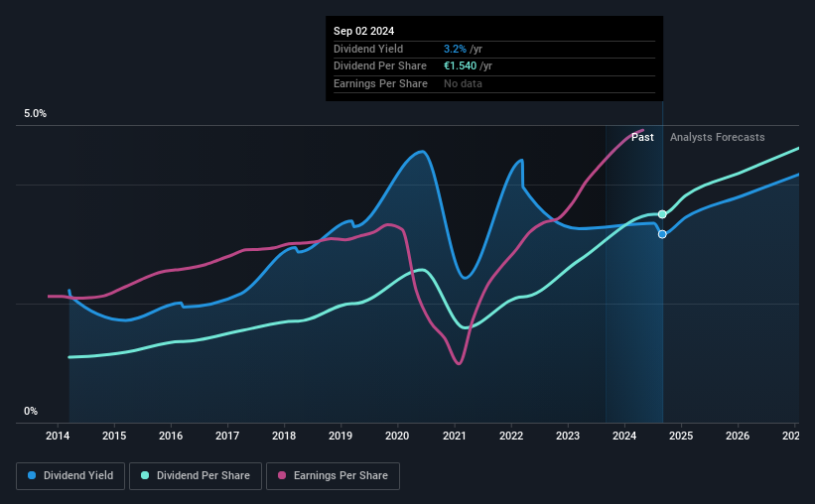Click the pink Earnings Per Share legend dot
Screen dimensions: 815x504
282,475
